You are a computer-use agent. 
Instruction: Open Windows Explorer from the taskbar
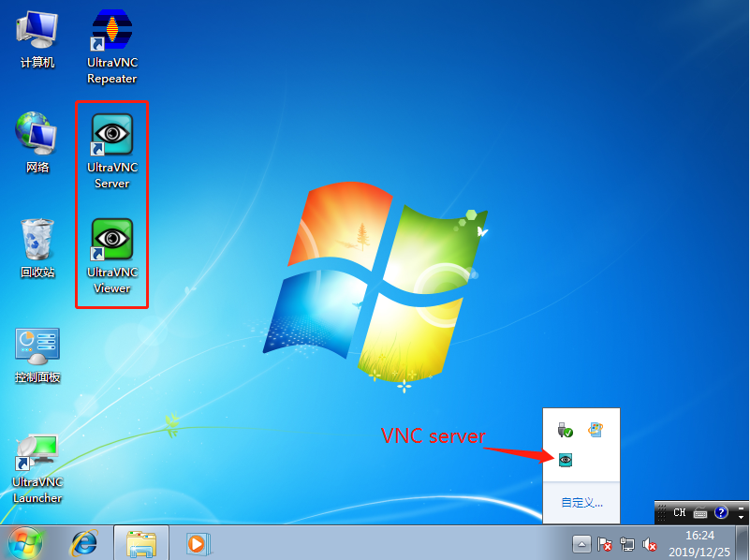click(141, 544)
